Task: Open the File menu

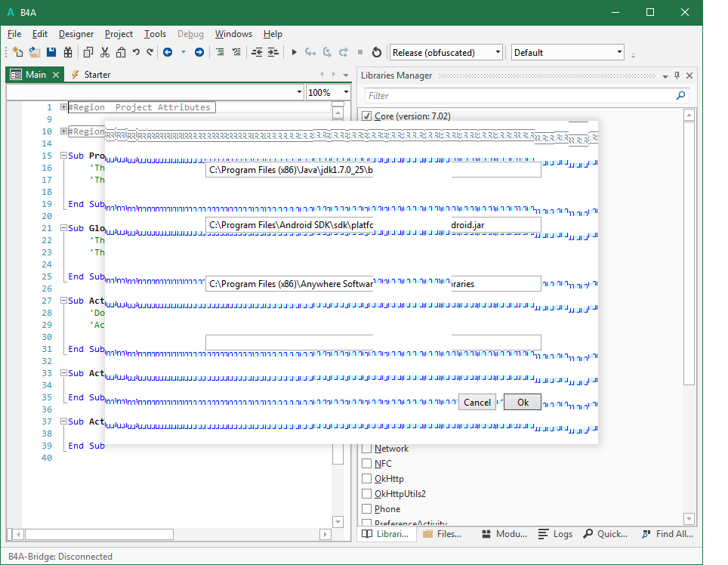Action: click(x=14, y=34)
